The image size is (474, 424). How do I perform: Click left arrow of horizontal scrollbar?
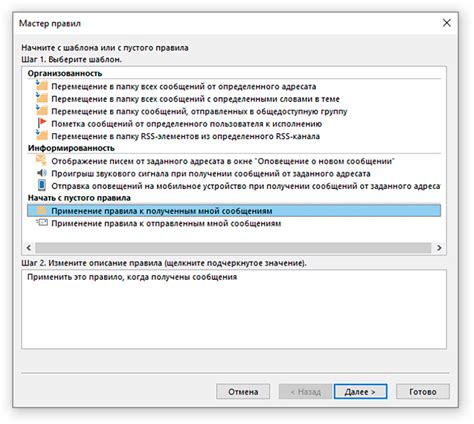[29, 248]
